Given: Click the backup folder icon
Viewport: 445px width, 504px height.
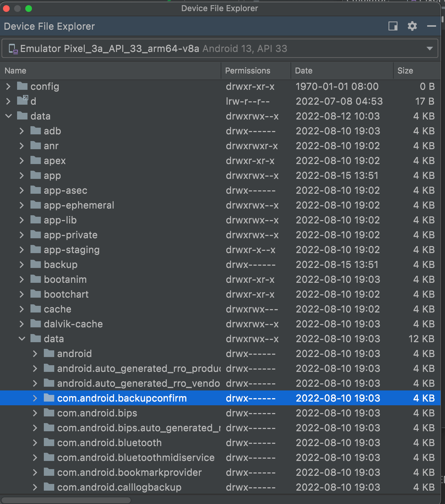Looking at the screenshot, I should click(x=36, y=264).
